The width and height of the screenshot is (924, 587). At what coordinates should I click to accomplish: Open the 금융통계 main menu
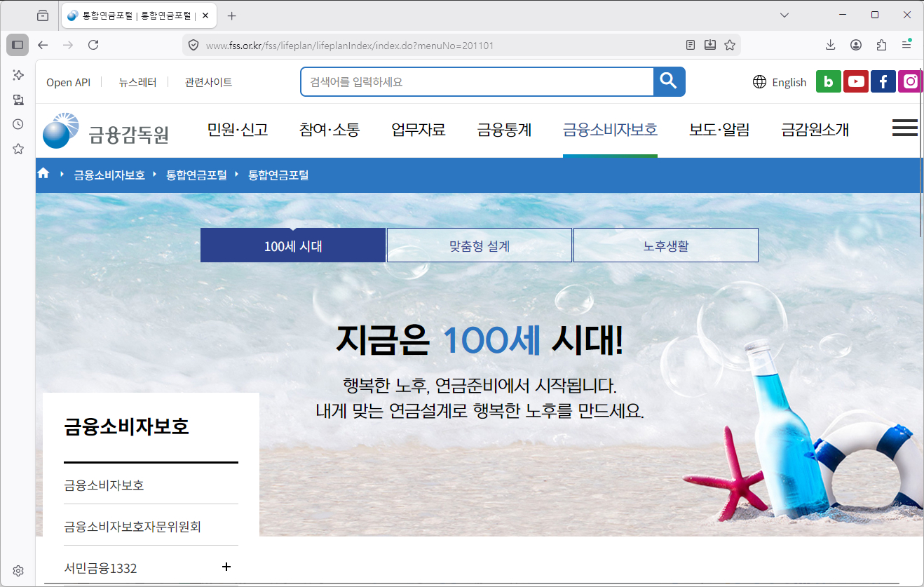[x=504, y=130]
